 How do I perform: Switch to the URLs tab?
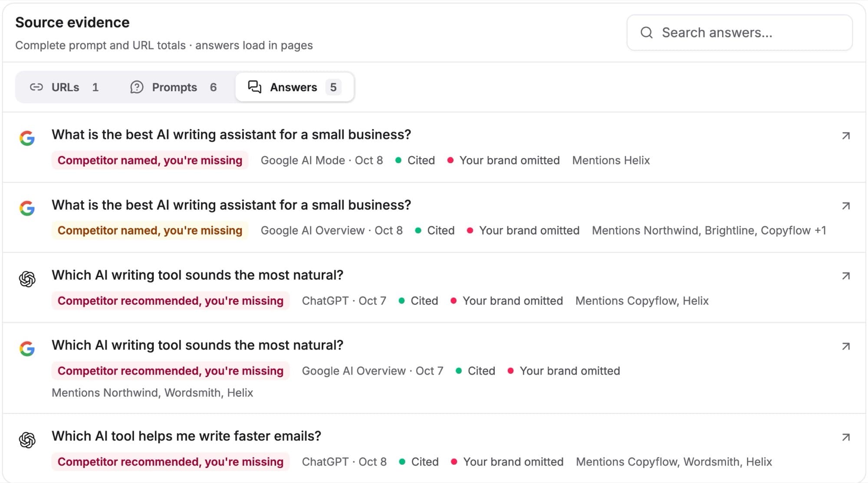[x=65, y=87]
